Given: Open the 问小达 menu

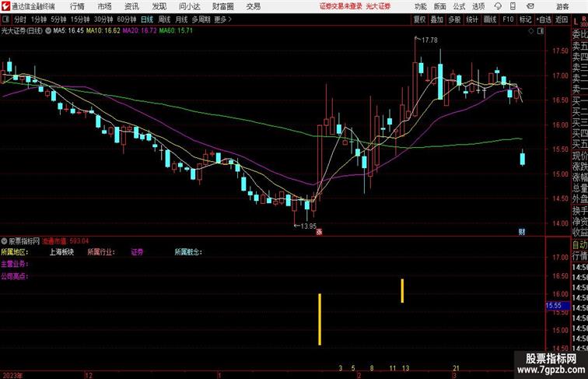Looking at the screenshot, I should tap(189, 6).
